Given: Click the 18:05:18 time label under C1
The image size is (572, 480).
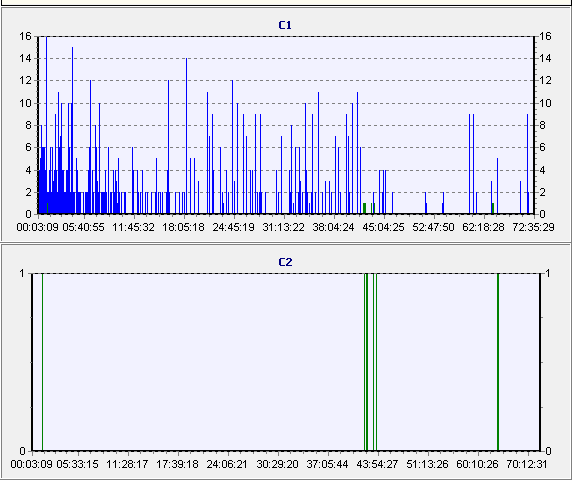Looking at the screenshot, I should click(183, 227).
